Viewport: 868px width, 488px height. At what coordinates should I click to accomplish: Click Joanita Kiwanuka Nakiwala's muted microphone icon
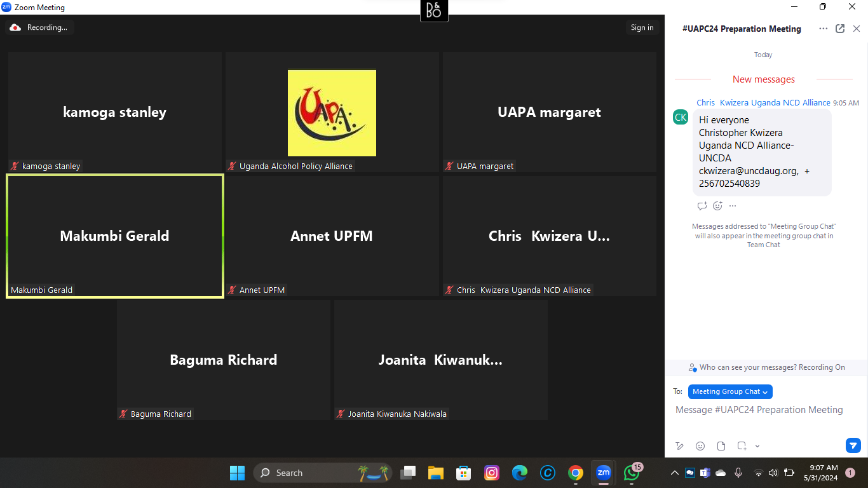click(341, 414)
